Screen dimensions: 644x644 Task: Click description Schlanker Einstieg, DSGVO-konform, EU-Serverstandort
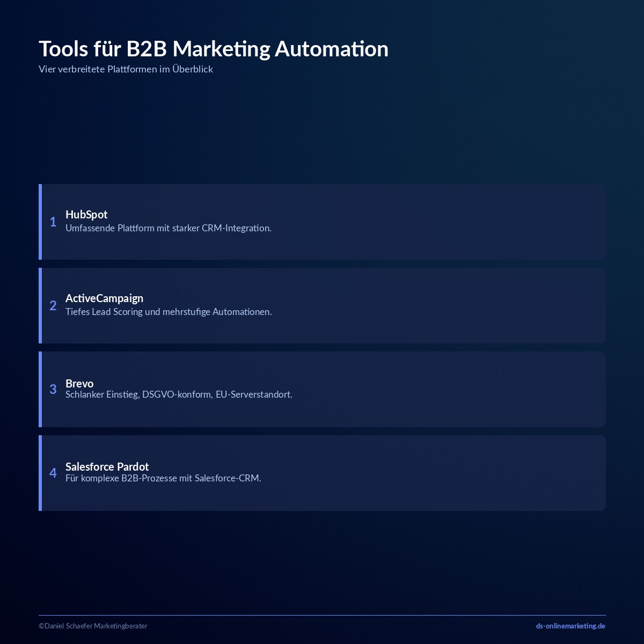point(179,394)
